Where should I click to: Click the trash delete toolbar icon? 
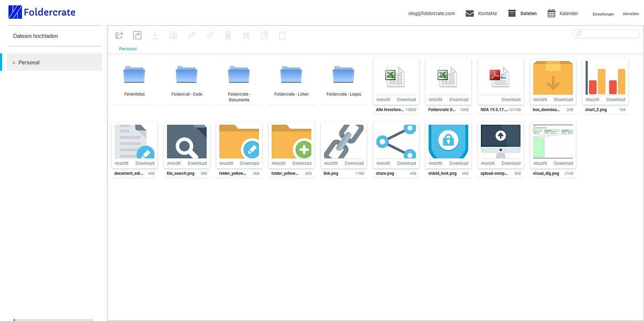(x=228, y=35)
